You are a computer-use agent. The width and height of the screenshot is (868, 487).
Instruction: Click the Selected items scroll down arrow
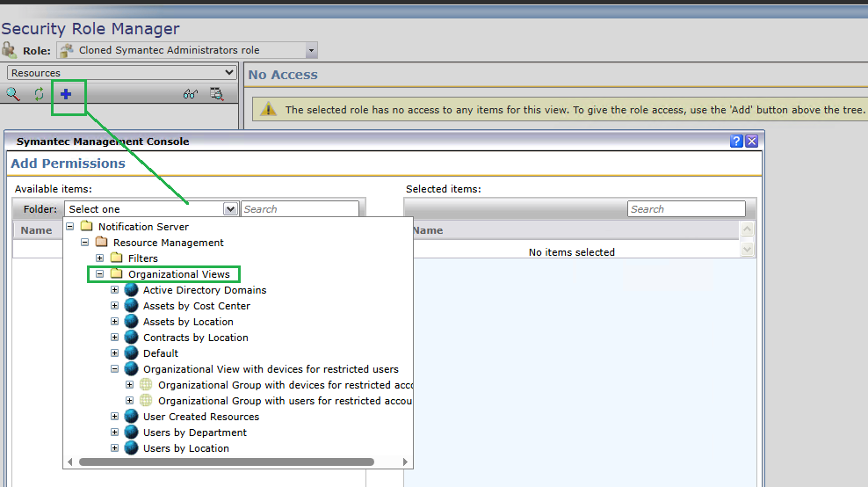748,250
